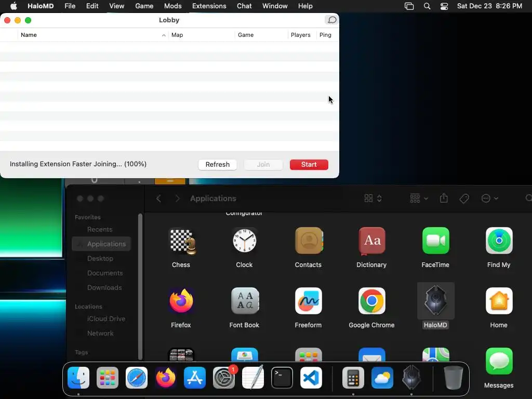The width and height of the screenshot is (532, 399).
Task: Click the Tags icon in Finder toolbar
Action: click(x=464, y=198)
